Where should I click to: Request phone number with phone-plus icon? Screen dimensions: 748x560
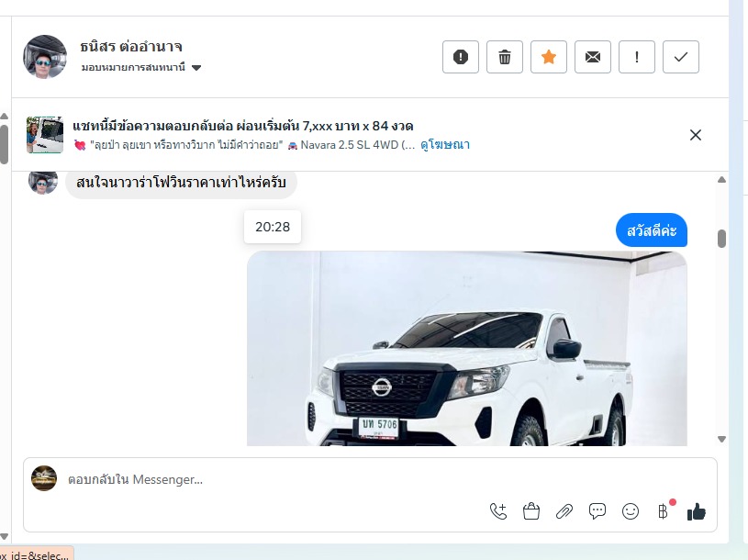coord(498,512)
